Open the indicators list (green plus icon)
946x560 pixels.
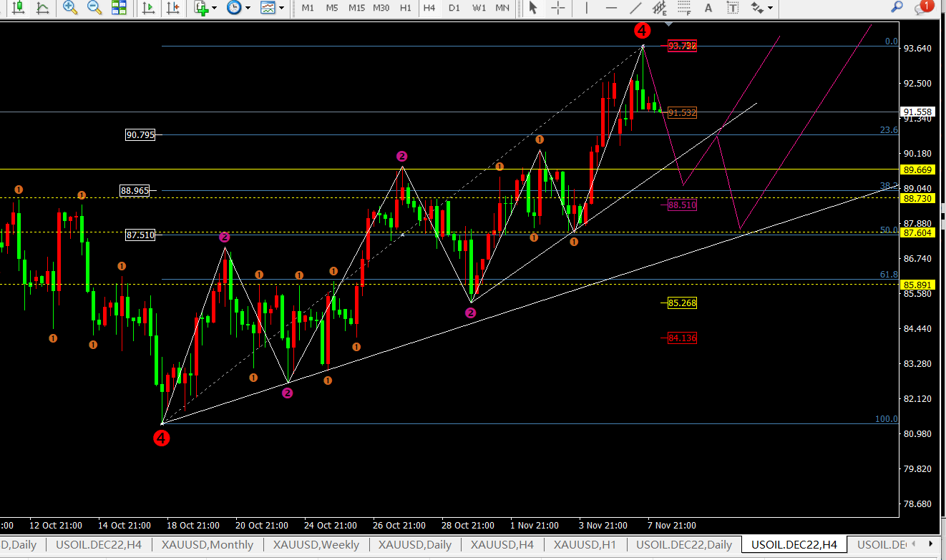pos(202,8)
